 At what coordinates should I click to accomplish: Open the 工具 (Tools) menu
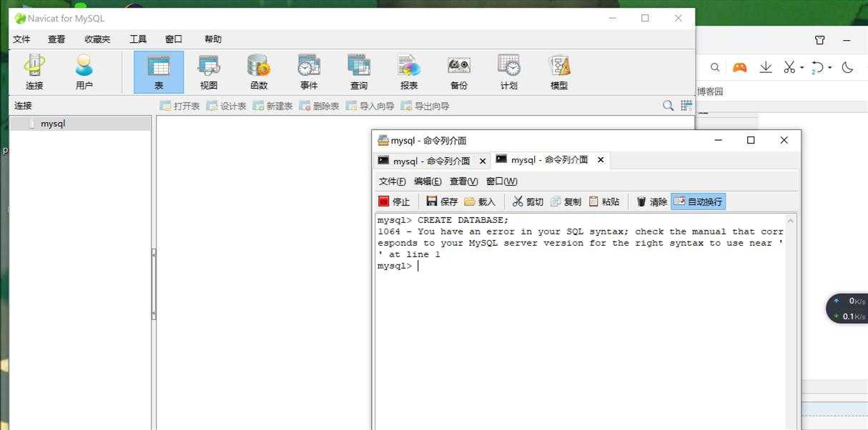point(138,39)
